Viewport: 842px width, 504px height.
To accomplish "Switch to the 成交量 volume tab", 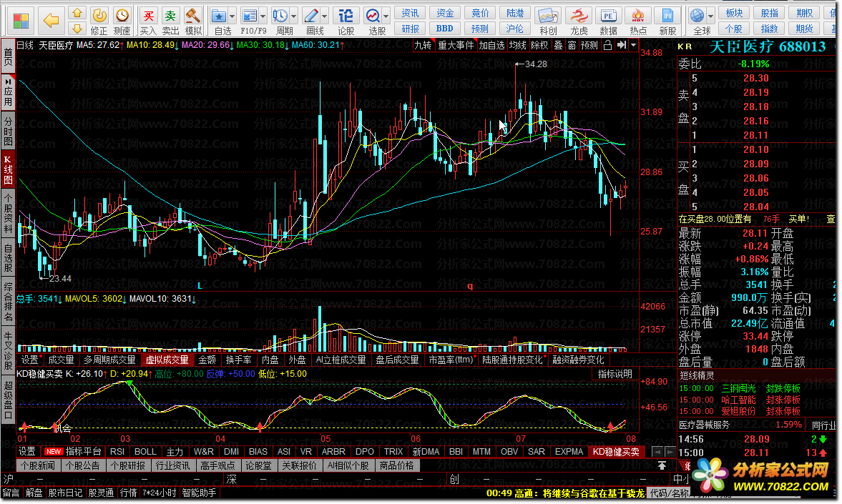I will 62,360.
